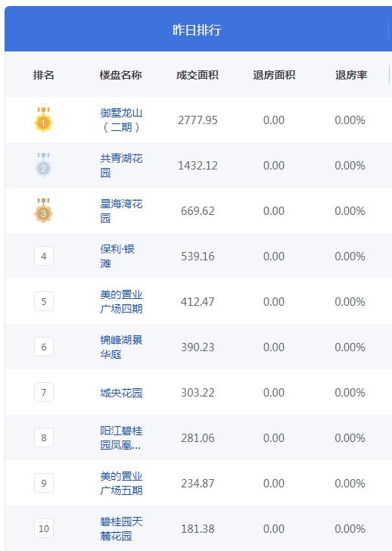392x551 pixels.
Task: Open the 御墅龙山（二期） property link
Action: (121, 120)
